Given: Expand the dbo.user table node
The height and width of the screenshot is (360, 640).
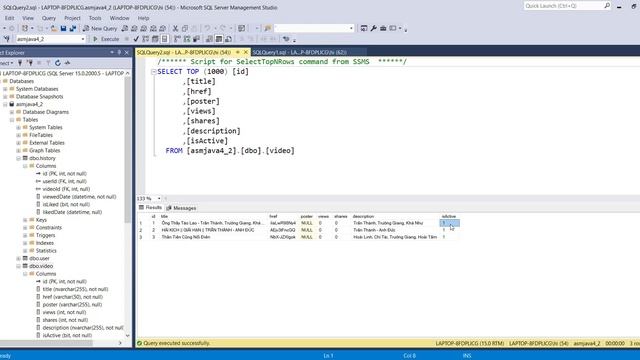Looking at the screenshot, I should pyautogui.click(x=18, y=258).
